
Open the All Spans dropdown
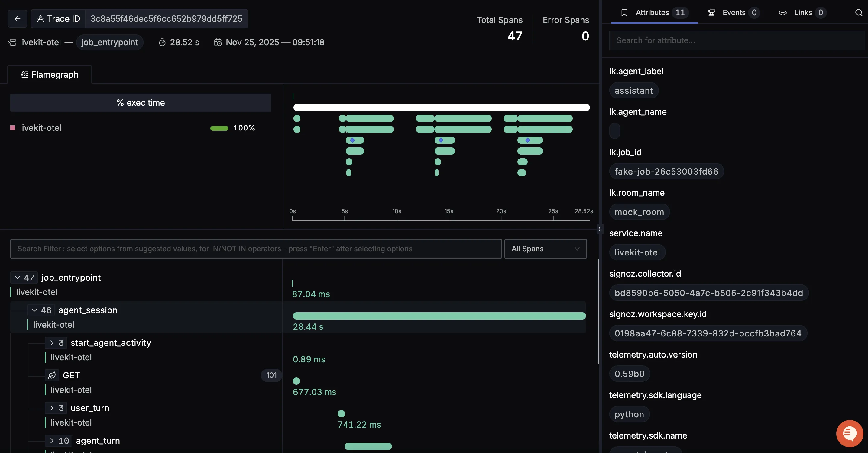pyautogui.click(x=545, y=249)
